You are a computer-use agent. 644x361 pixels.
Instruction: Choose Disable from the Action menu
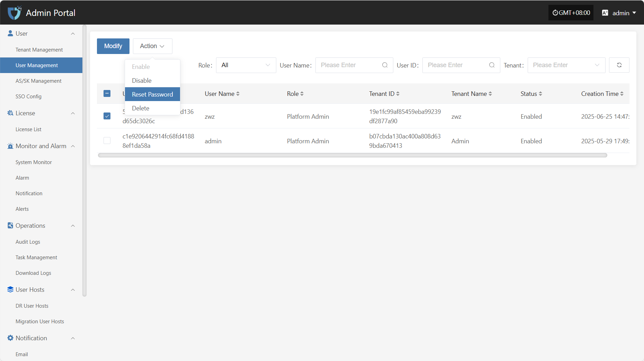152,80
